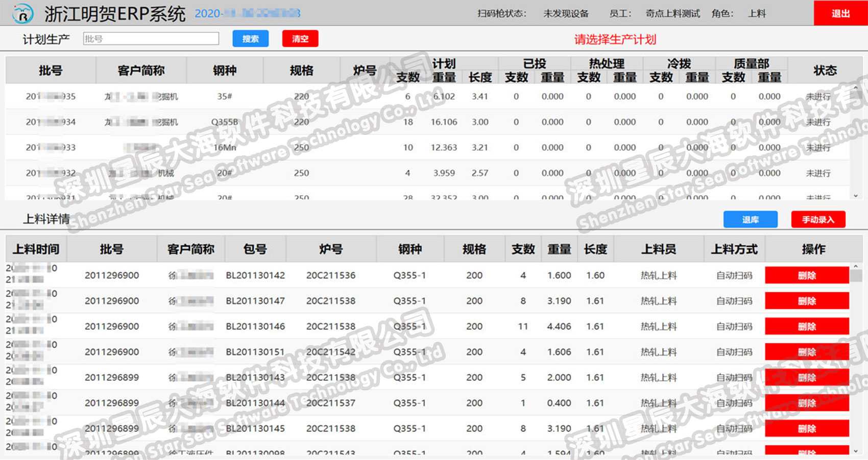Delete the row with package BL201130147
The image size is (868, 460).
coord(807,301)
